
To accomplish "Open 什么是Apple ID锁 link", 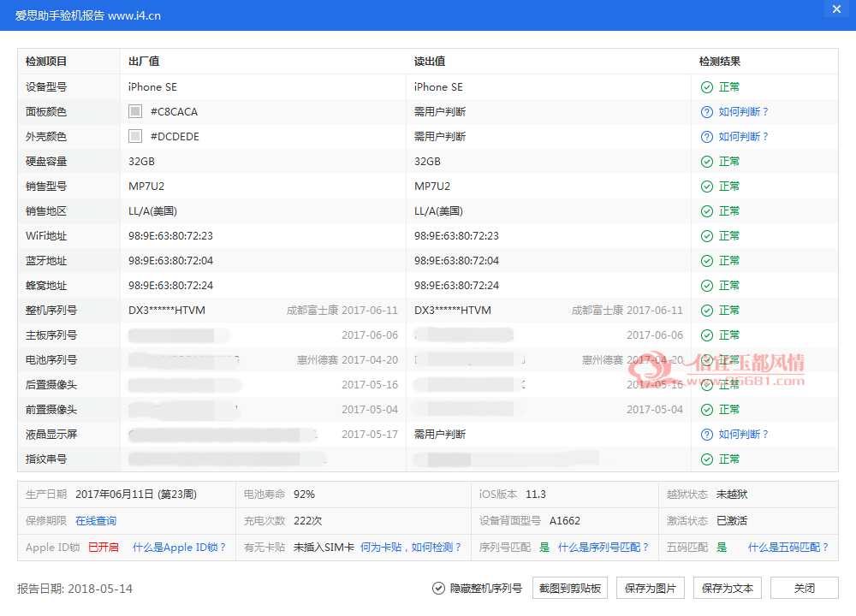I will (x=179, y=548).
